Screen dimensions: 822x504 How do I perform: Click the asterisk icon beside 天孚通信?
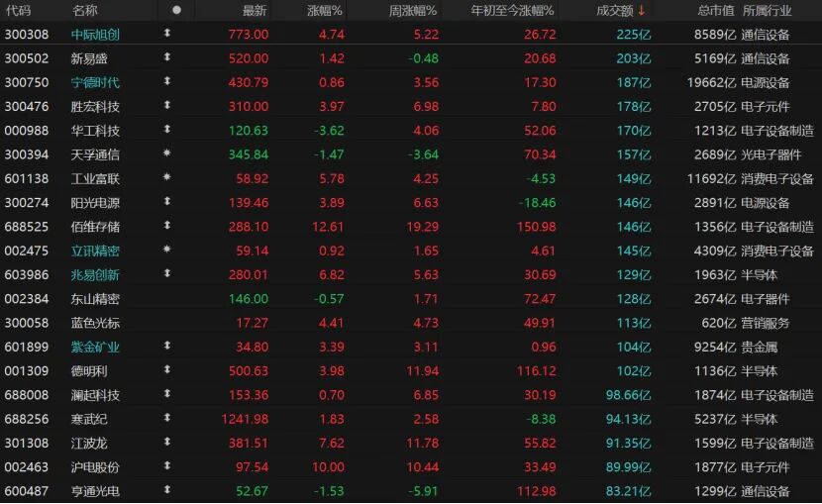point(166,154)
